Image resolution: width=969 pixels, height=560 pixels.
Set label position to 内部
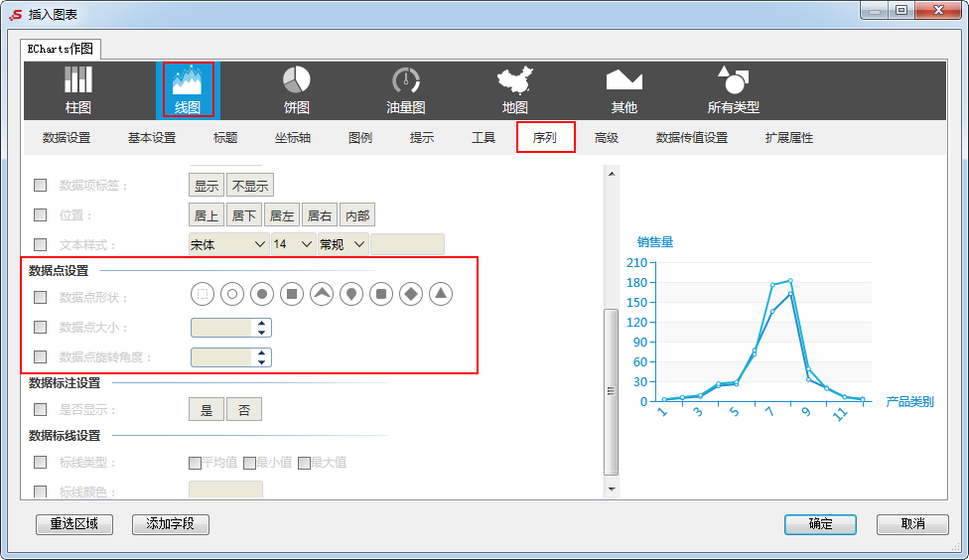[357, 215]
